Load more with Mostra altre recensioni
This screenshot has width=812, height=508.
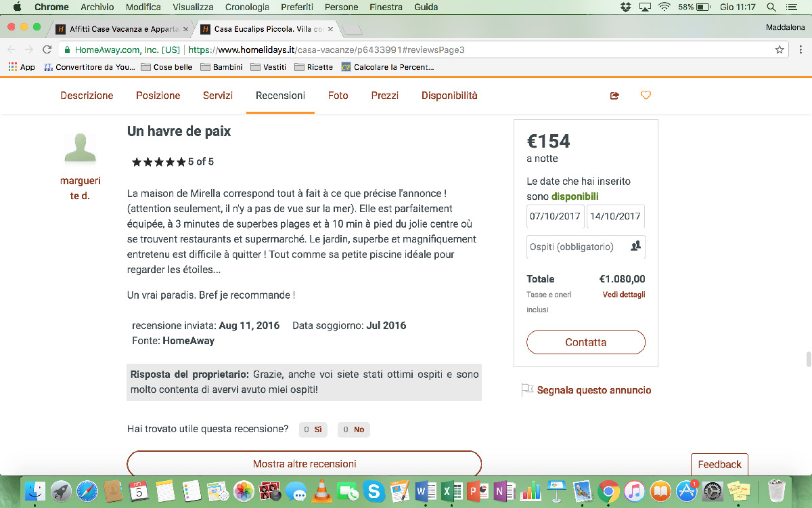[304, 464]
